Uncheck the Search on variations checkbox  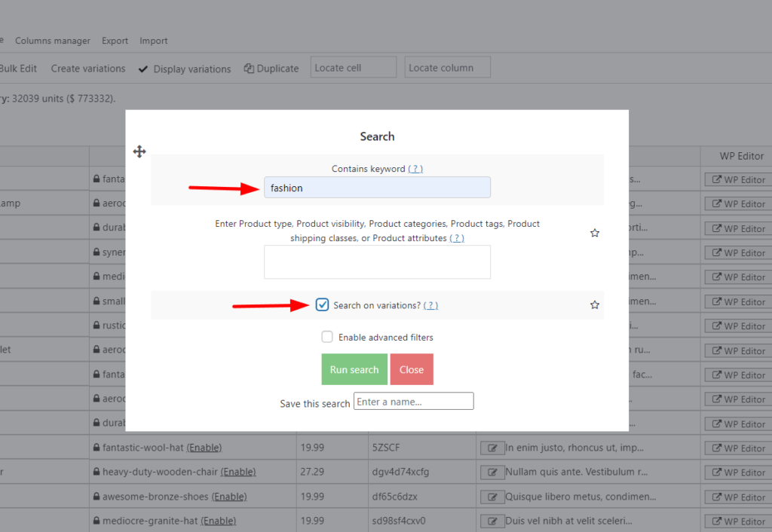tap(323, 304)
